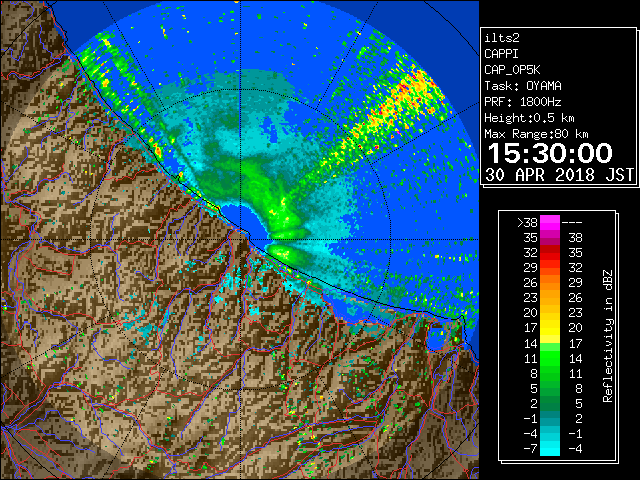Click the '---' legend upper-bound label
640x480 pixels.
pyautogui.click(x=572, y=223)
